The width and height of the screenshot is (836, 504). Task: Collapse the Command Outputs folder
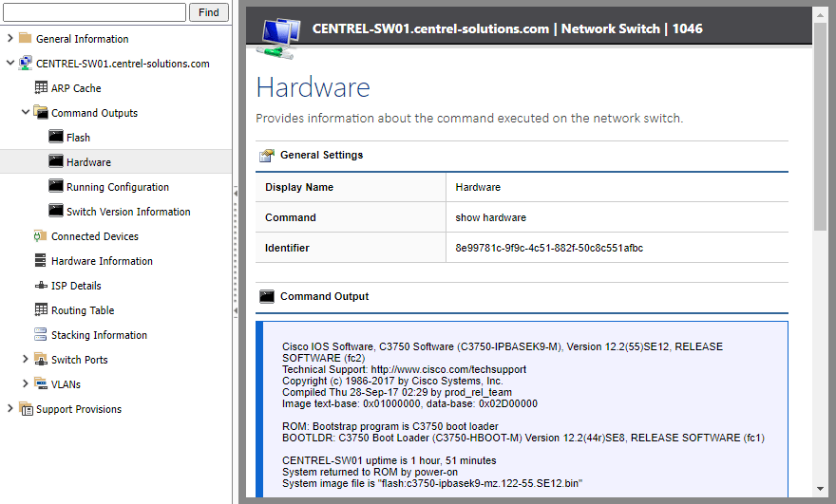pyautogui.click(x=26, y=113)
